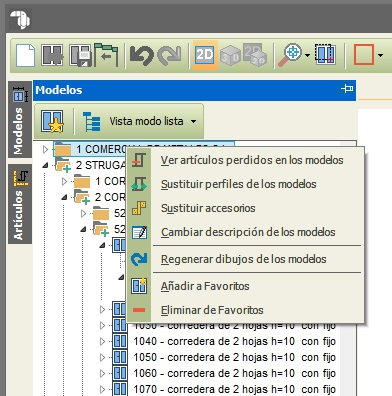Click the zoom magnifier tool
Viewport: 392px width, 396px height.
(289, 55)
